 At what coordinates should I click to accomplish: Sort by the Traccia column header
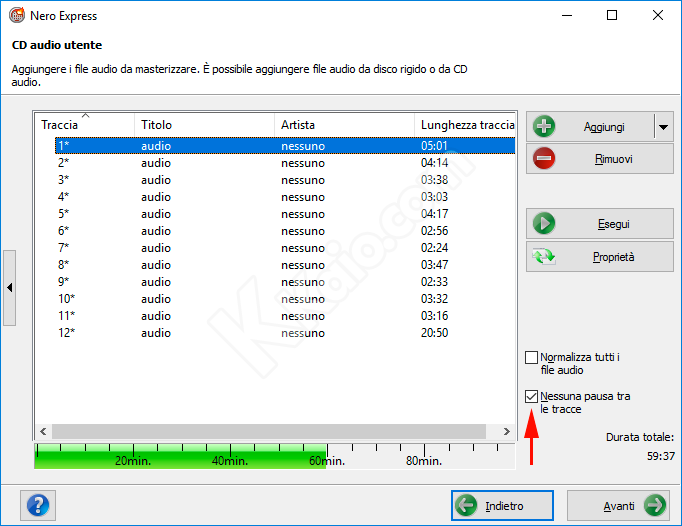84,125
